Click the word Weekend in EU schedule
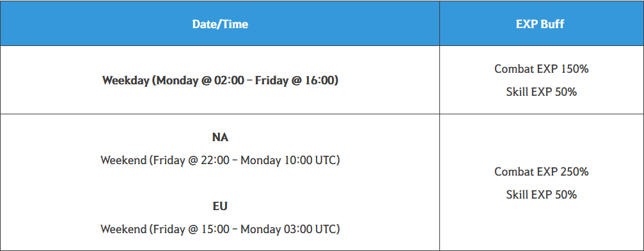Screen dimensions: 644x251 [123, 229]
